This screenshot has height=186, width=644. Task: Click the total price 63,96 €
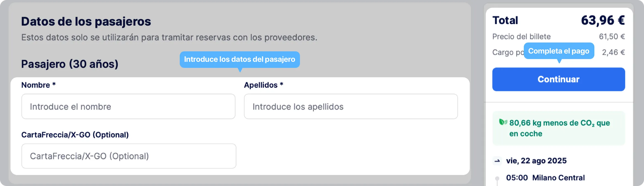[603, 20]
